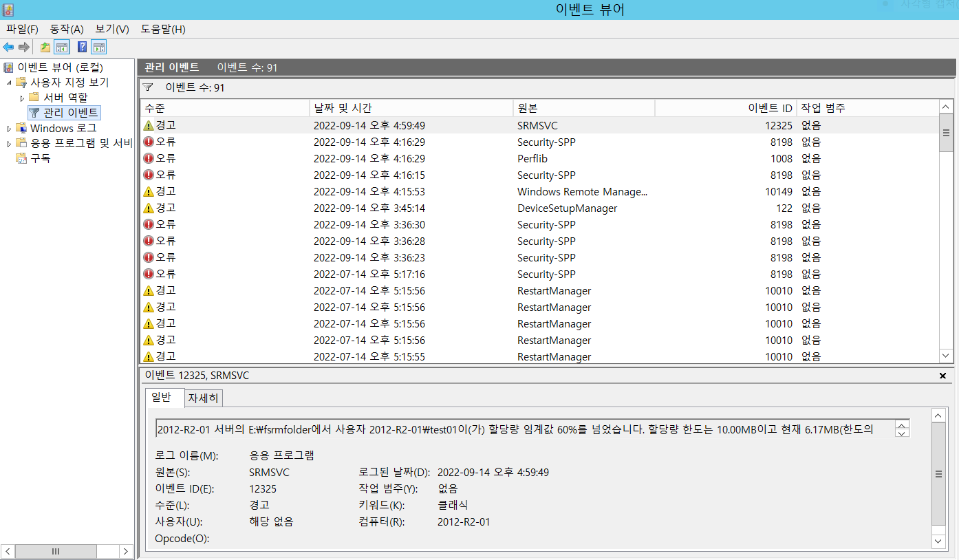Image resolution: width=959 pixels, height=560 pixels.
Task: Click the 컴퓨터 value 2012-R2-01
Action: click(464, 521)
